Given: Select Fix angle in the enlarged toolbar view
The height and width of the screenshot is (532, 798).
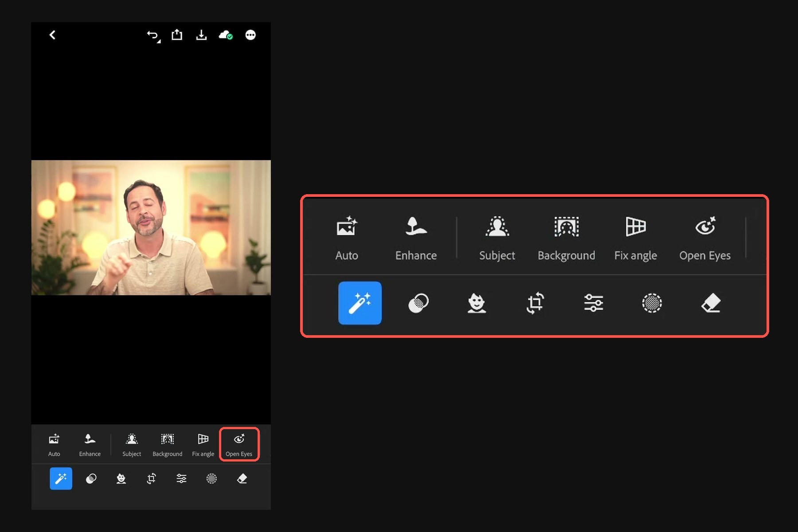Looking at the screenshot, I should coord(636,239).
